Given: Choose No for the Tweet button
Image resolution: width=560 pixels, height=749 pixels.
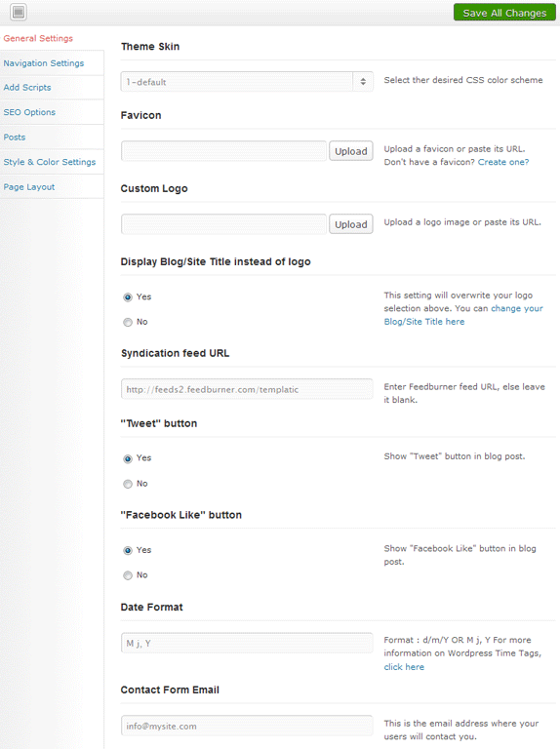Looking at the screenshot, I should pos(128,484).
